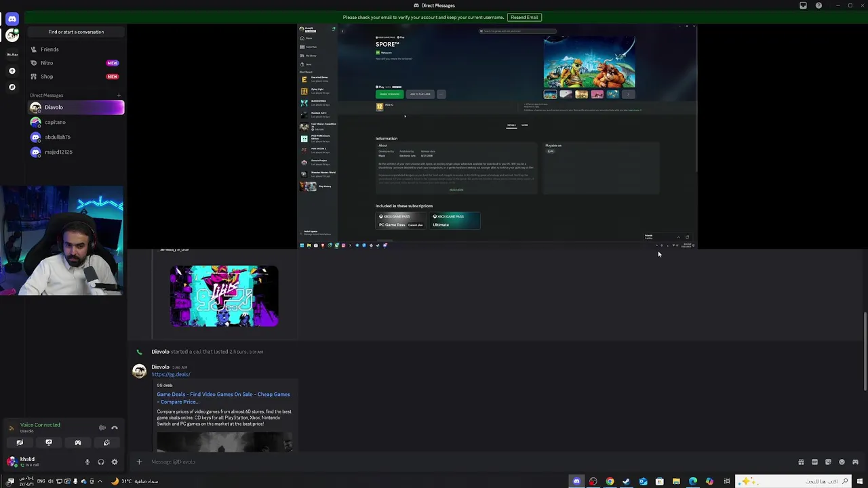Viewport: 868px width, 488px height.
Task: Open the sticker picker
Action: click(x=828, y=462)
